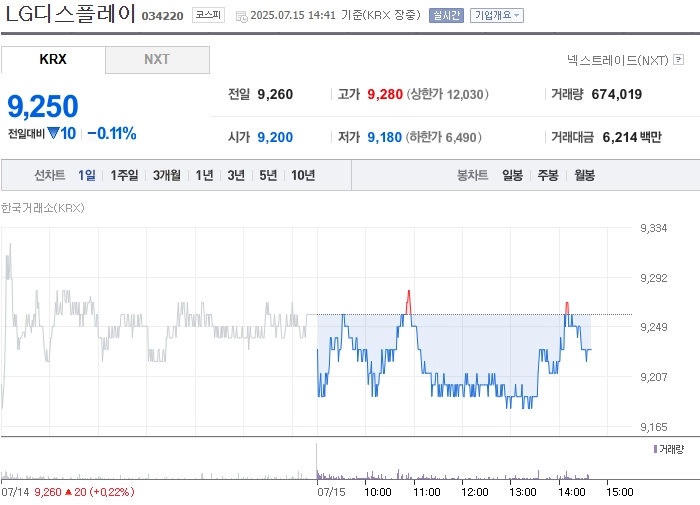Click the 9,249 y-axis label
Viewport: 700px width, 505px height.
click(654, 327)
